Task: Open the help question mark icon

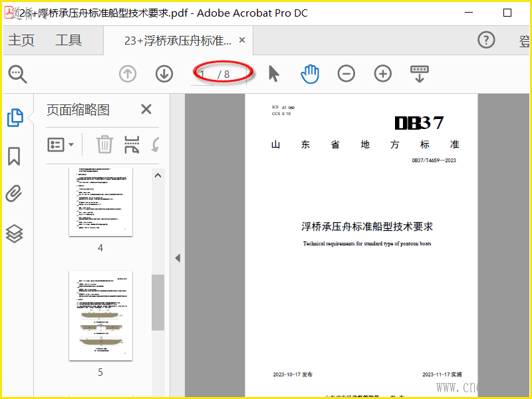Action: [x=486, y=40]
